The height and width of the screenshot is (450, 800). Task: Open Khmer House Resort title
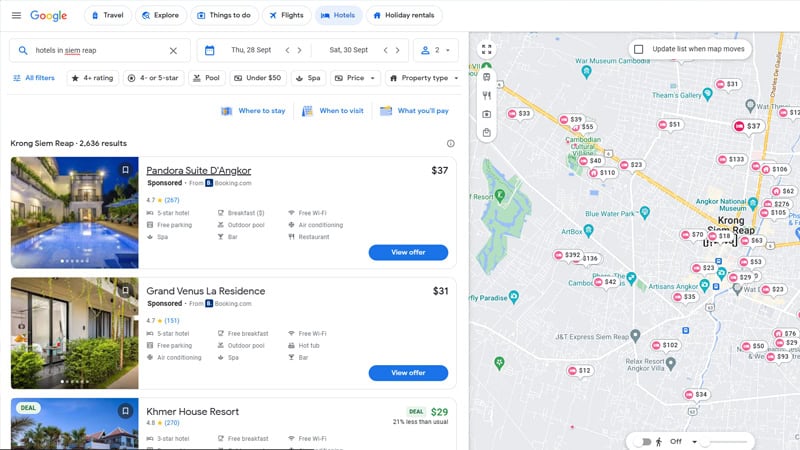[x=192, y=411]
